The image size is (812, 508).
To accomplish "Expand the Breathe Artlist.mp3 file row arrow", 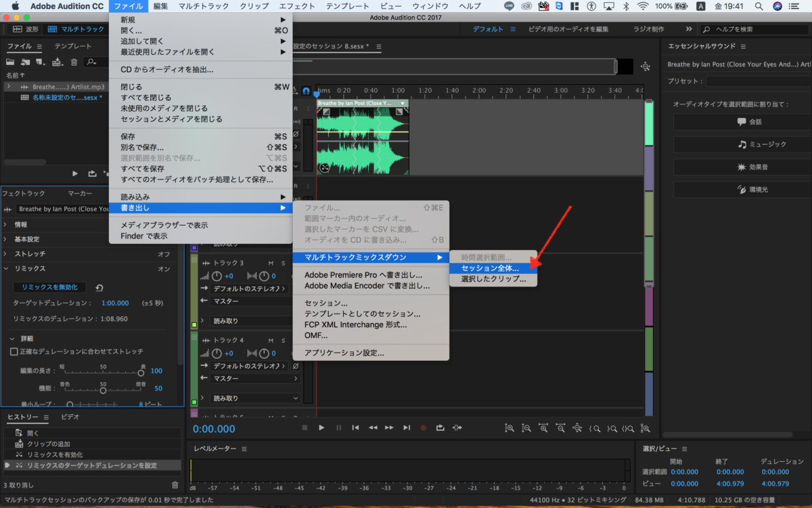I will 8,87.
